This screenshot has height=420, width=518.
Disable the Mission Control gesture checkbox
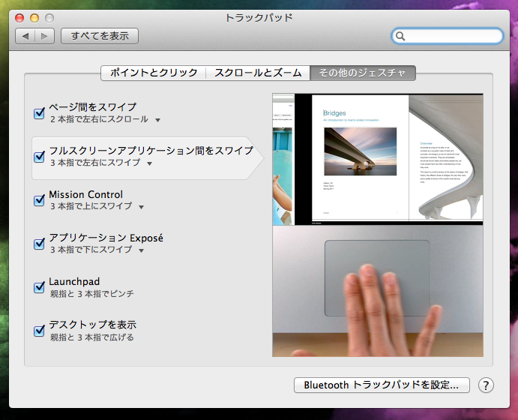(x=40, y=200)
